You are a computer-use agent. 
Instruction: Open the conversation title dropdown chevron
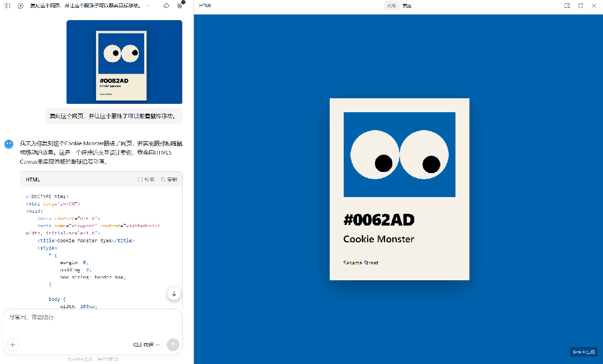(x=148, y=6)
